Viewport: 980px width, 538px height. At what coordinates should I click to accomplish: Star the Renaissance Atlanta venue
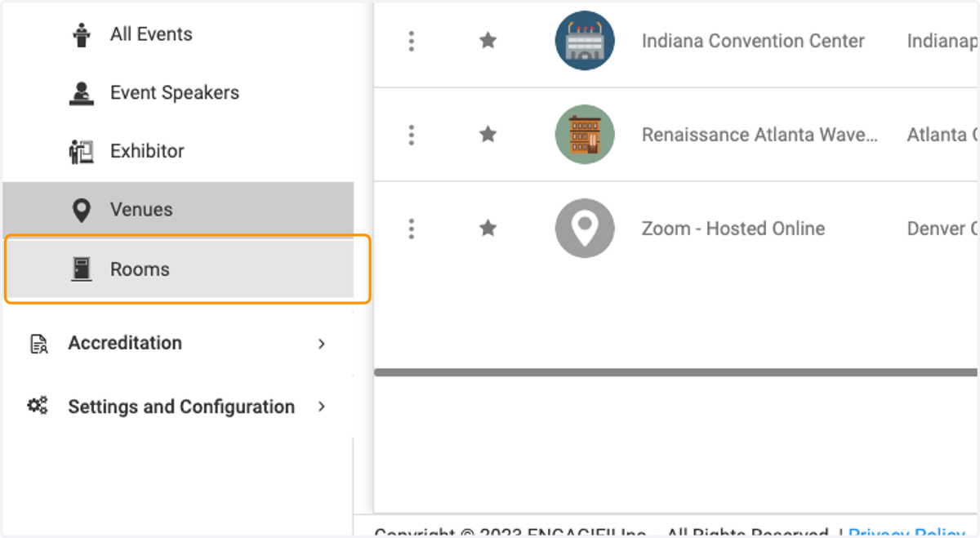tap(488, 134)
